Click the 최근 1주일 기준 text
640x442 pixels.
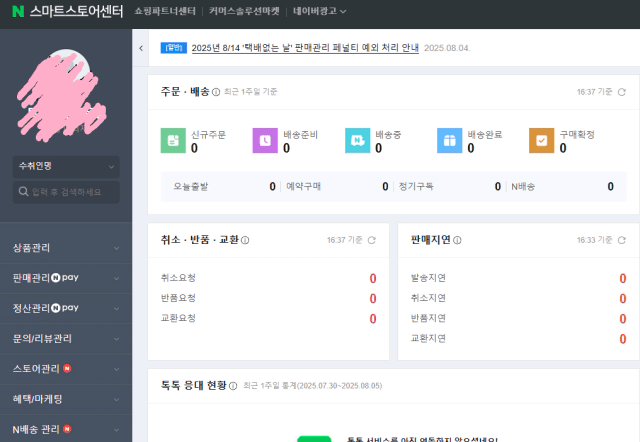pos(251,92)
